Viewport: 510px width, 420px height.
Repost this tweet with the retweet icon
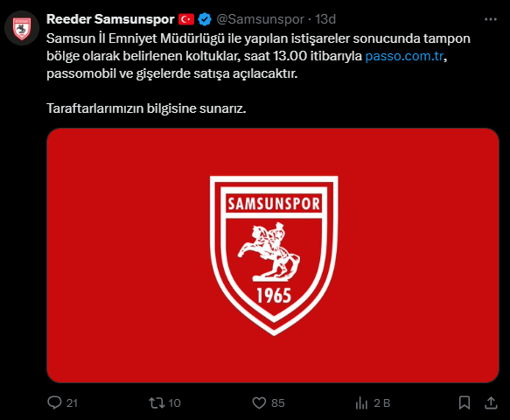point(157,402)
